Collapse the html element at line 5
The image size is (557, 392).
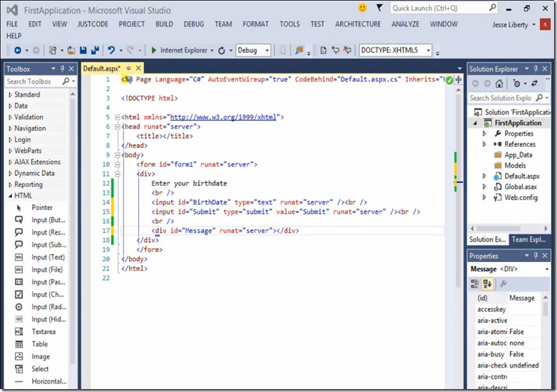point(117,117)
